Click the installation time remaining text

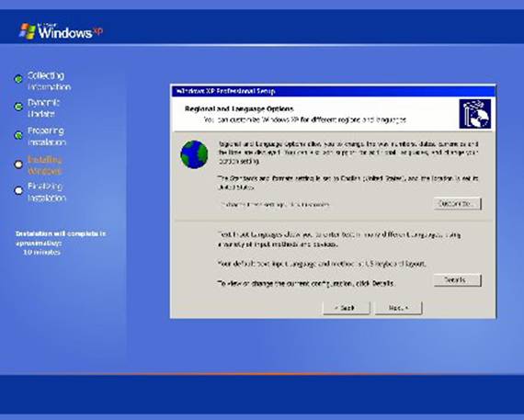(x=61, y=243)
